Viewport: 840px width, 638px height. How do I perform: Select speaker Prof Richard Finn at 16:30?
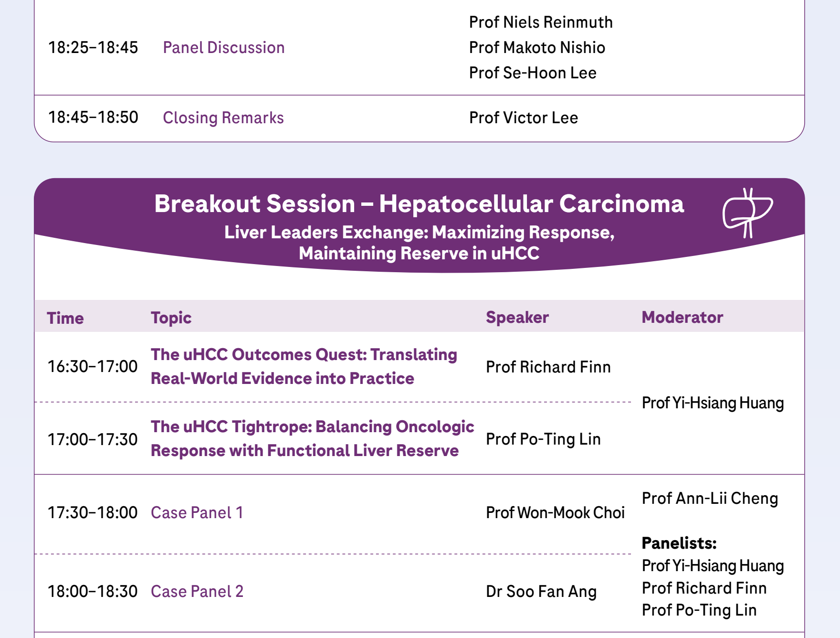coord(548,367)
